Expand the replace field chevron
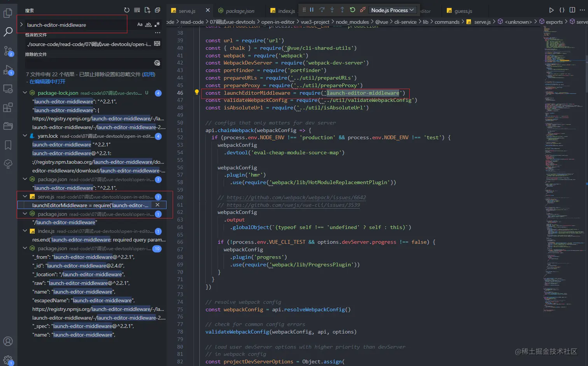The height and width of the screenshot is (366, 588). point(21,24)
